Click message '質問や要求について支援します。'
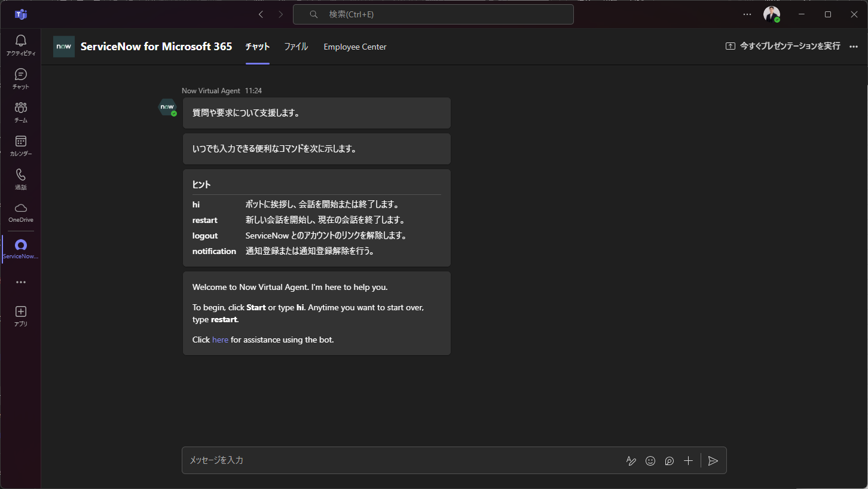The height and width of the screenshot is (489, 868). [x=246, y=113]
